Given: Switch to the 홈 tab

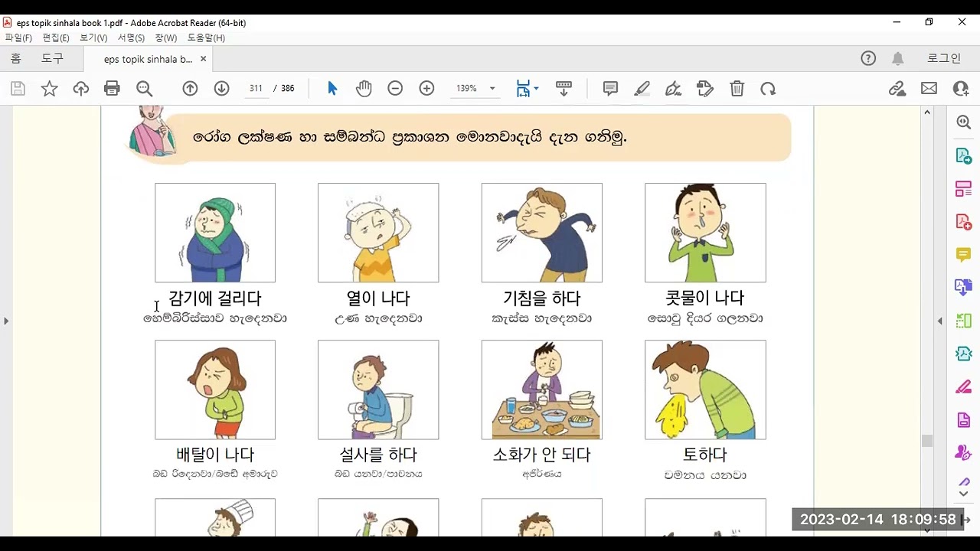Looking at the screenshot, I should [16, 58].
